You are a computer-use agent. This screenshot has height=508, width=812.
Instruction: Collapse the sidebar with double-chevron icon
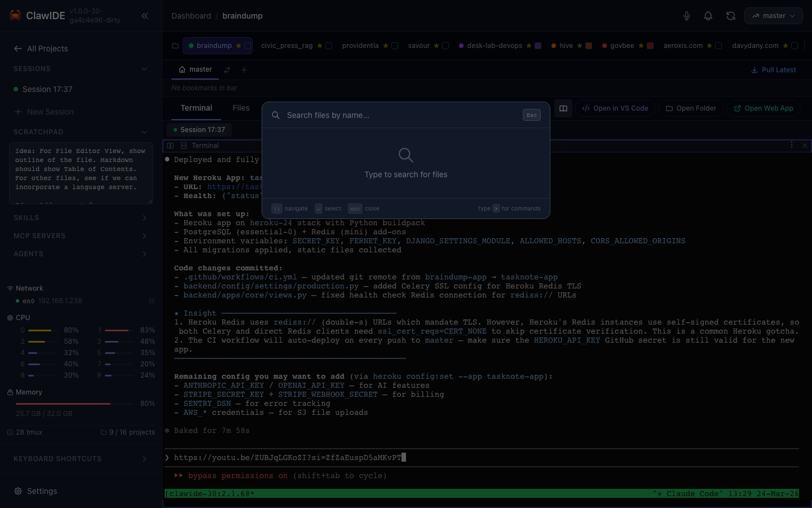pos(145,16)
